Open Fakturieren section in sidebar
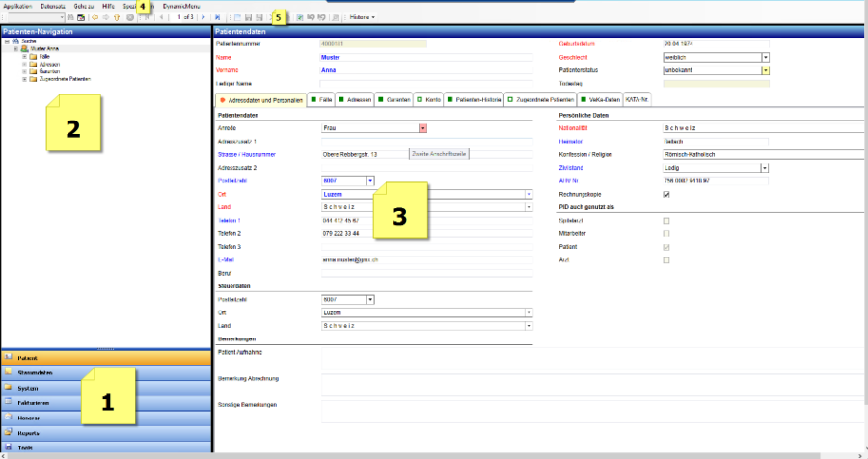The image size is (868, 459). coord(33,402)
